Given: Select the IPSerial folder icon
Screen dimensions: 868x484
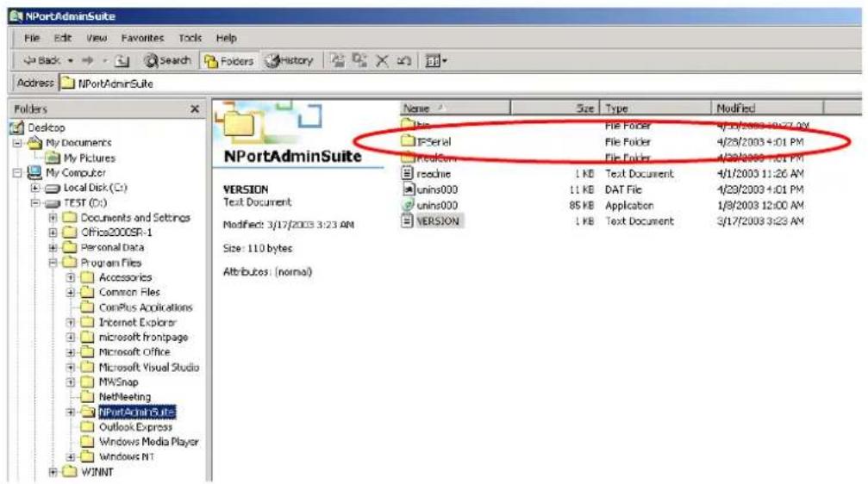Looking at the screenshot, I should [x=408, y=141].
